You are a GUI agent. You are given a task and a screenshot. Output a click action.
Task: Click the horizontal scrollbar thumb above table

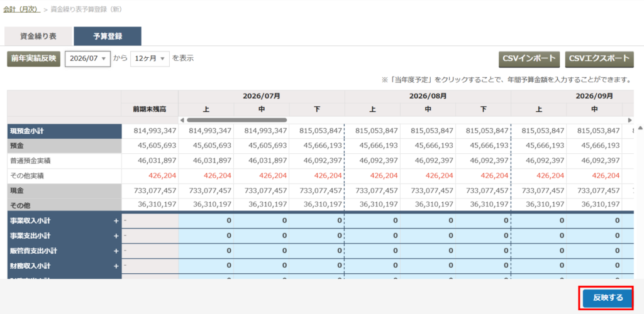point(236,120)
